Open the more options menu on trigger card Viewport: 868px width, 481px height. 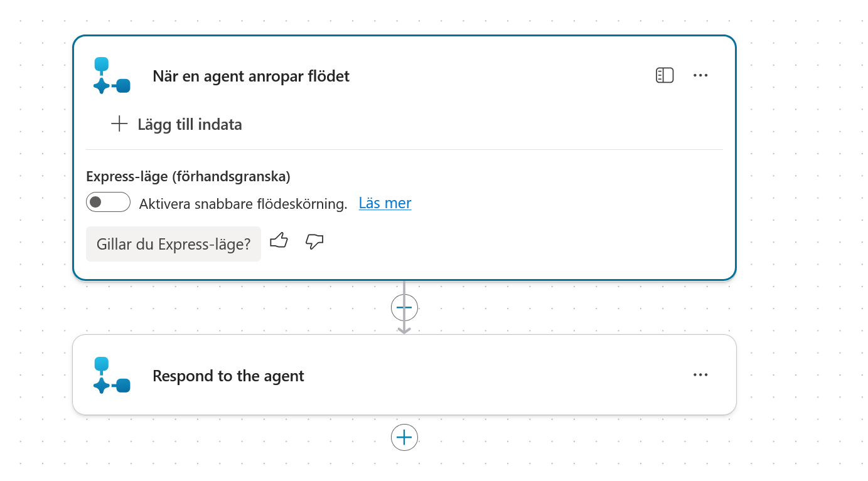coord(700,75)
